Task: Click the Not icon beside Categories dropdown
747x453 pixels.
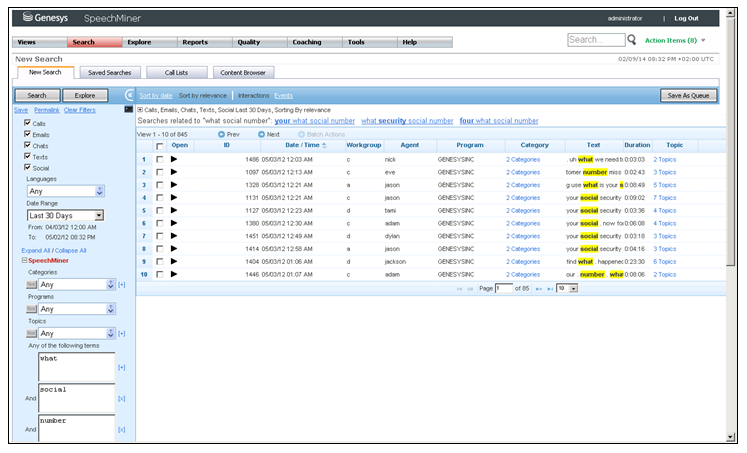Action: point(32,285)
